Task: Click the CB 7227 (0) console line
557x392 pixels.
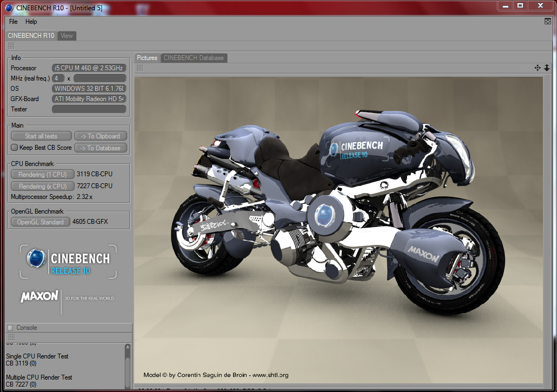Action: tap(21, 384)
